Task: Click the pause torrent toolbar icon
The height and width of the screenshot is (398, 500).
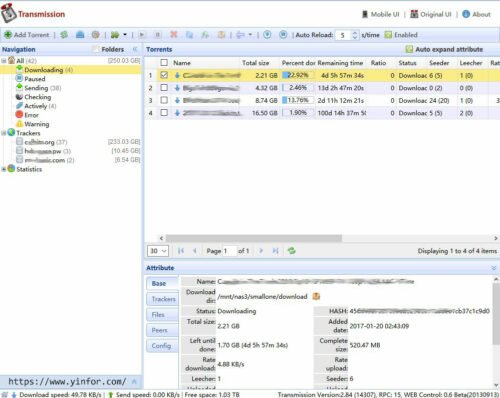Action: pyautogui.click(x=158, y=35)
